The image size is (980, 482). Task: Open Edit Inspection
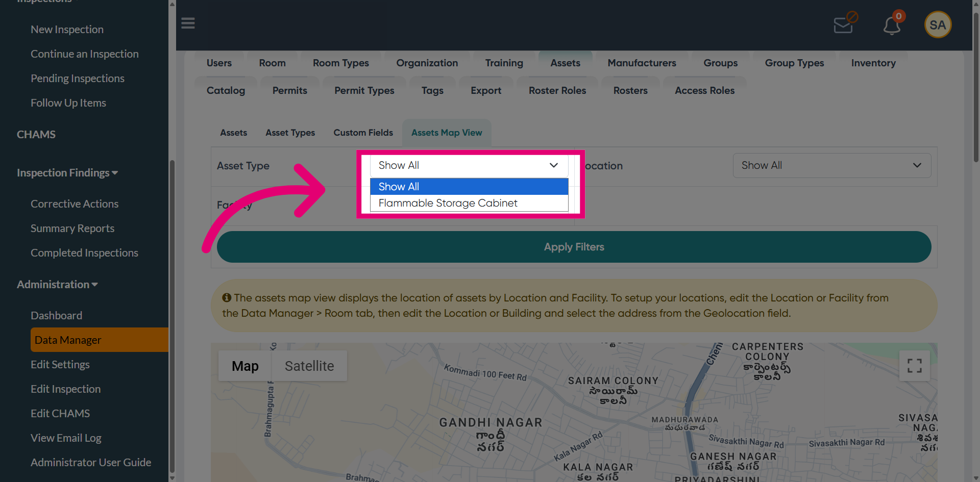coord(65,389)
